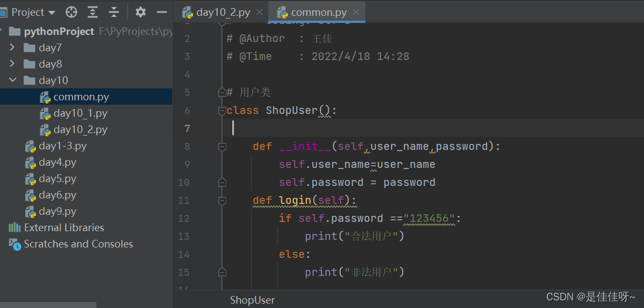
Task: Select day1-3.py file in tree
Action: [62, 146]
